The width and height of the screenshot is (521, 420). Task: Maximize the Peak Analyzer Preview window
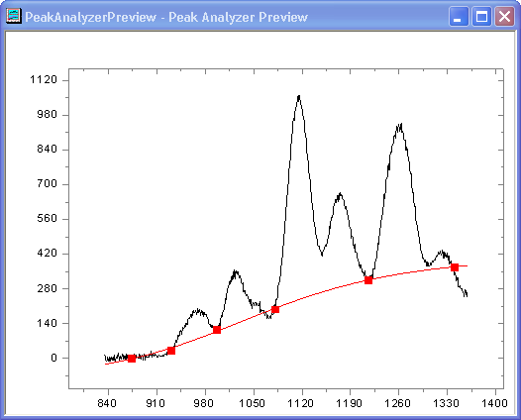point(481,16)
